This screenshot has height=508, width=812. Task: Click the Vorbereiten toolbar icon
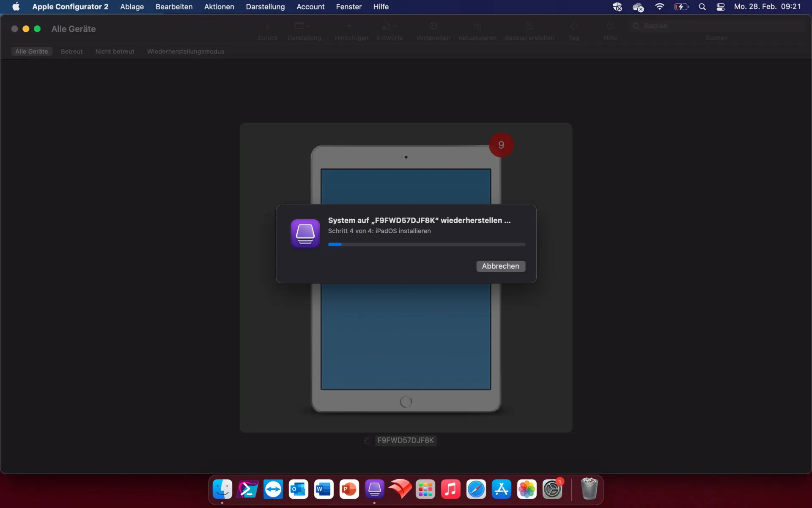(x=433, y=26)
